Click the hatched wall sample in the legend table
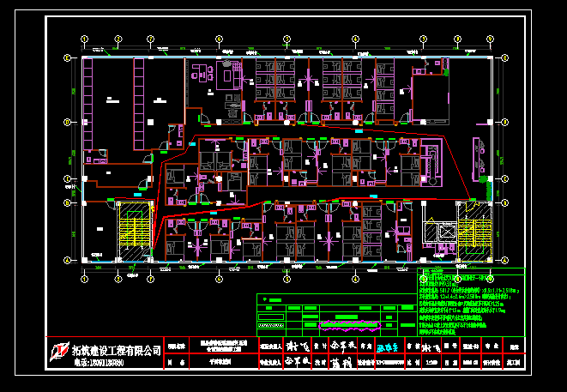This screenshot has width=567, height=392. click(x=271, y=325)
